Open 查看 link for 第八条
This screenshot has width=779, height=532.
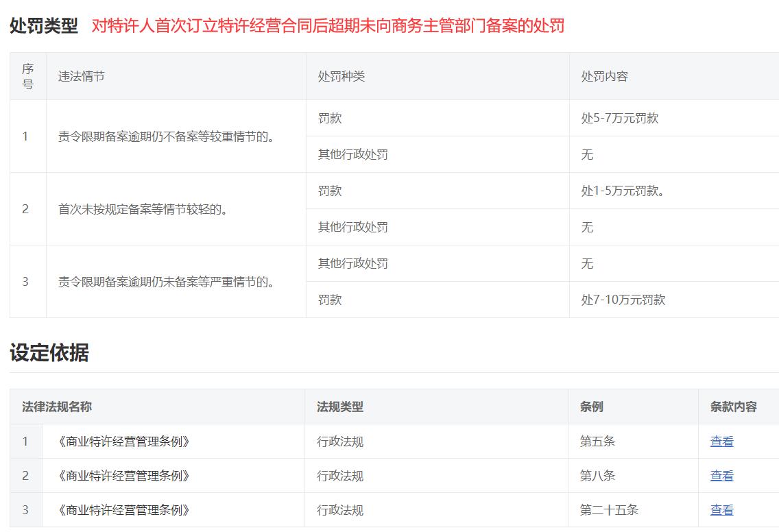click(x=721, y=476)
